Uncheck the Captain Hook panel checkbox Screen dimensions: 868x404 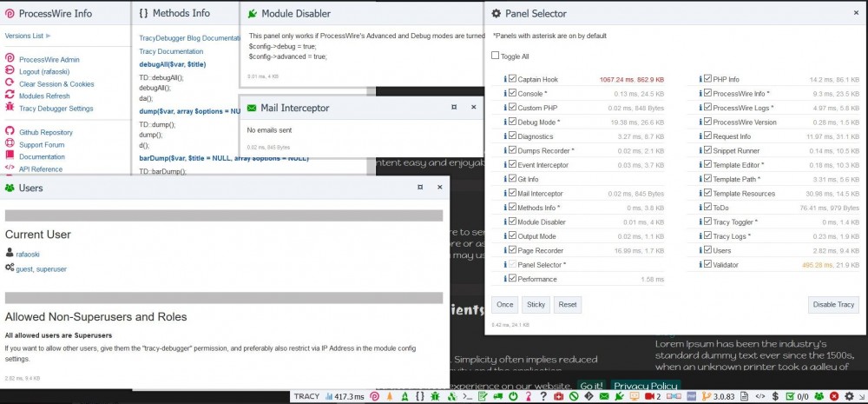click(x=512, y=79)
